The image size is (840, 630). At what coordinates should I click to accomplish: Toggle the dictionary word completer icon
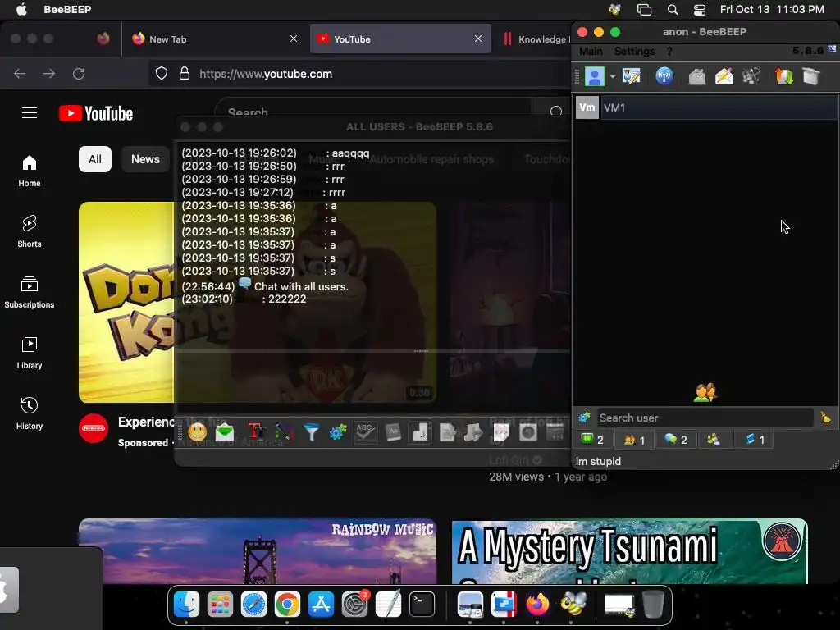coord(393,431)
